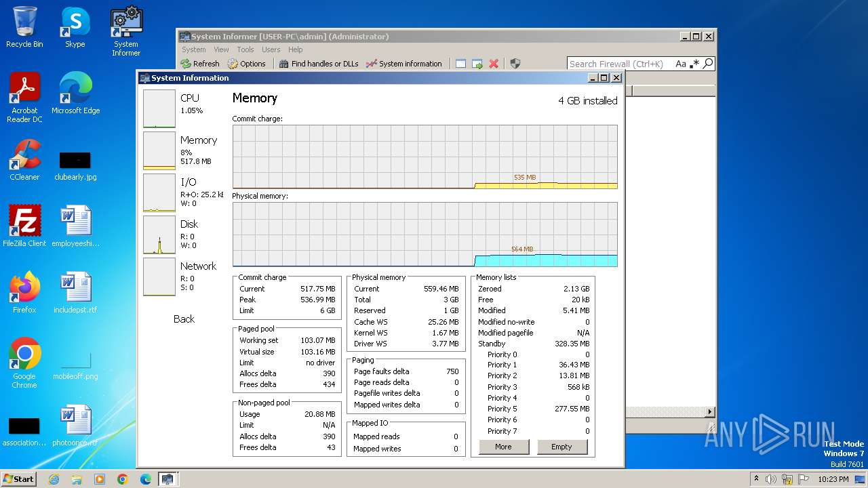The height and width of the screenshot is (488, 868).
Task: Select photoonce.rtf desktop file
Action: 75,425
